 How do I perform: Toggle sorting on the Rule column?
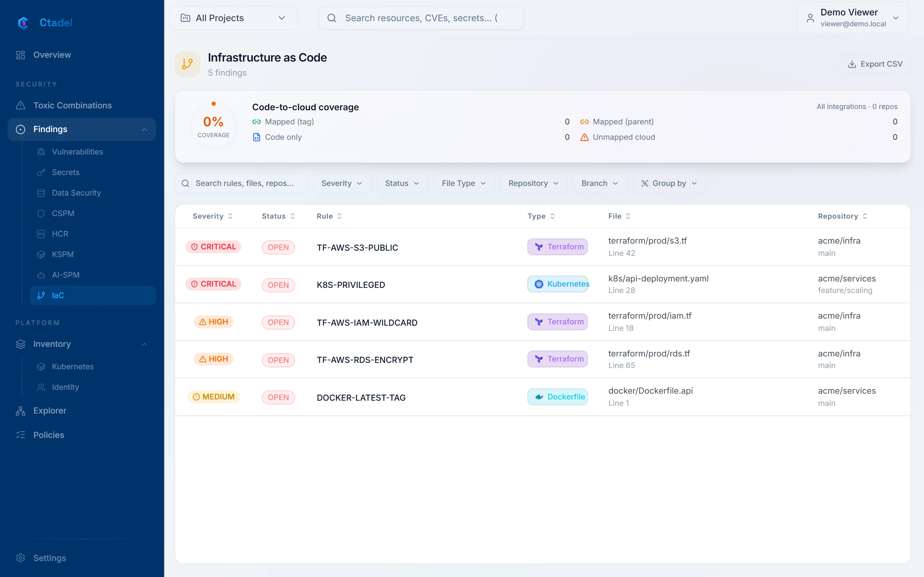pos(329,216)
